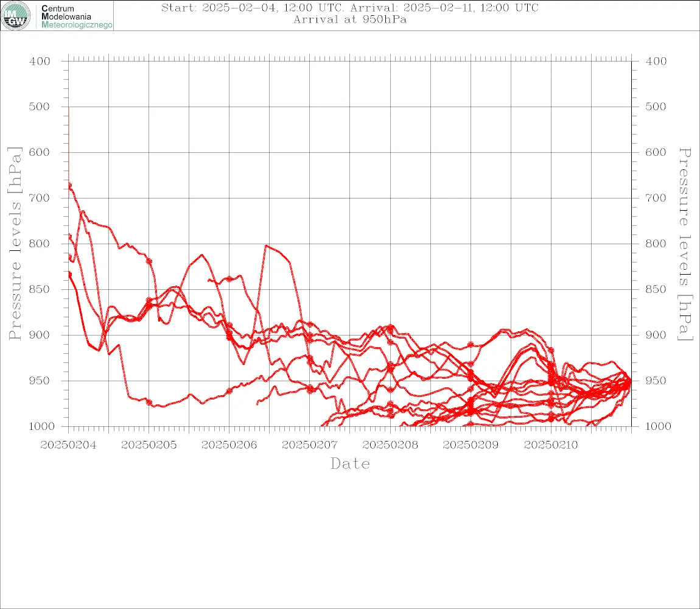700x609 pixels.
Task: Click the left y-axis value 400
Action: (40, 62)
